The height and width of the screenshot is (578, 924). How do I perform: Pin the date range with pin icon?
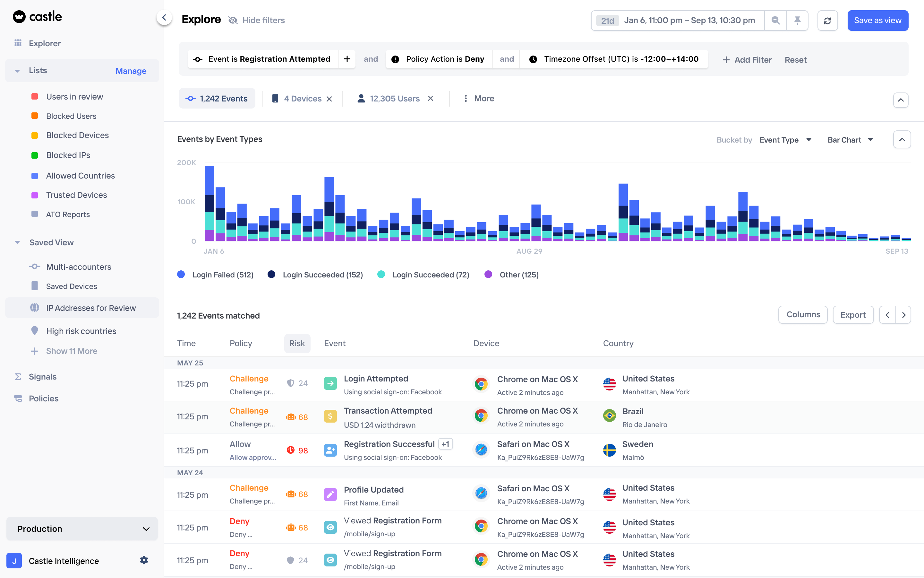pyautogui.click(x=797, y=20)
